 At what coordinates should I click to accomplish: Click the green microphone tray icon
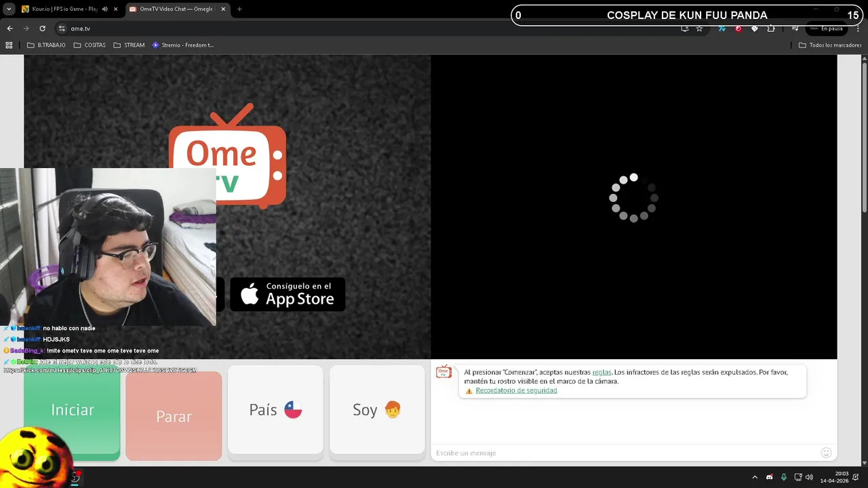[784, 477]
